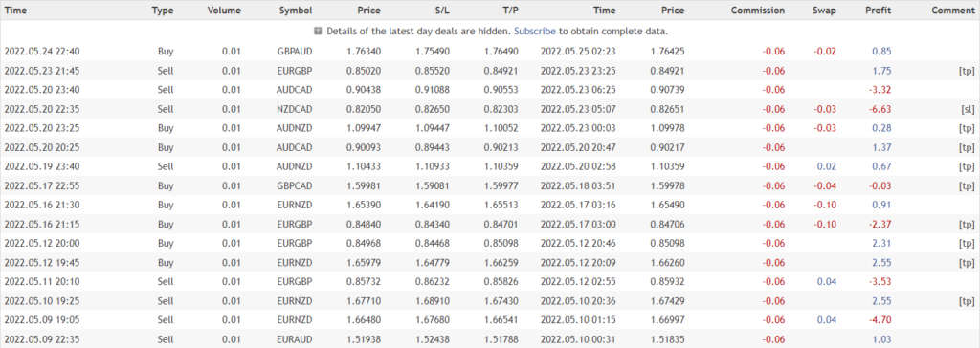Click open price 1.09947

coord(363,128)
